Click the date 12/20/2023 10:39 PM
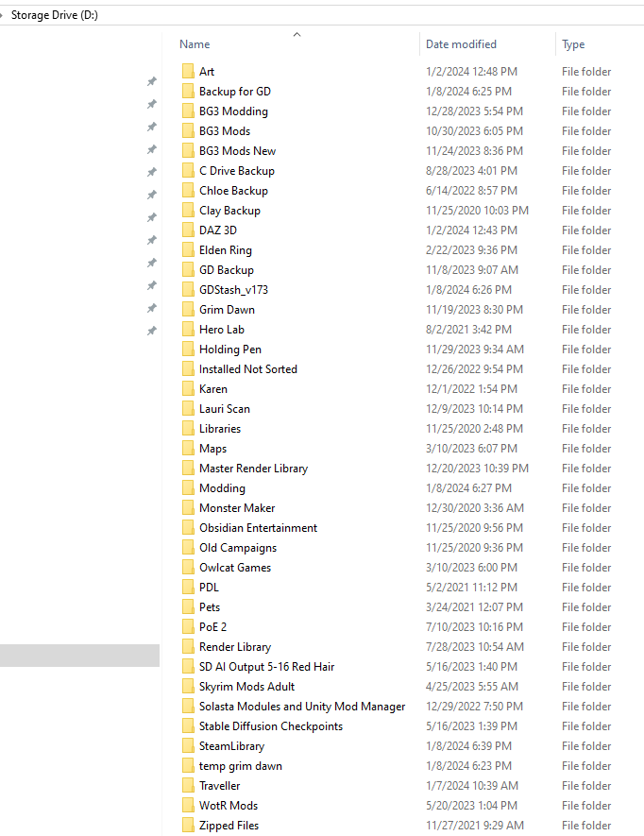The width and height of the screenshot is (644, 836). (x=477, y=469)
